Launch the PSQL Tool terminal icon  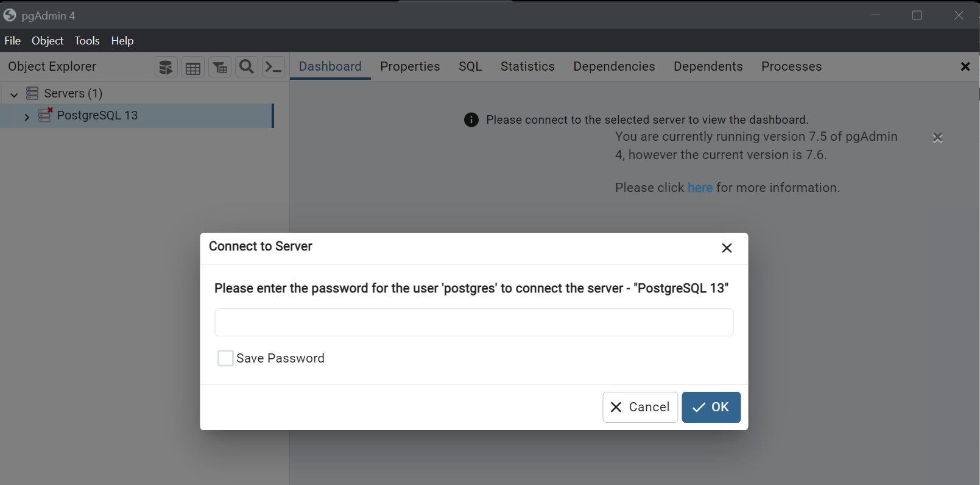(273, 67)
